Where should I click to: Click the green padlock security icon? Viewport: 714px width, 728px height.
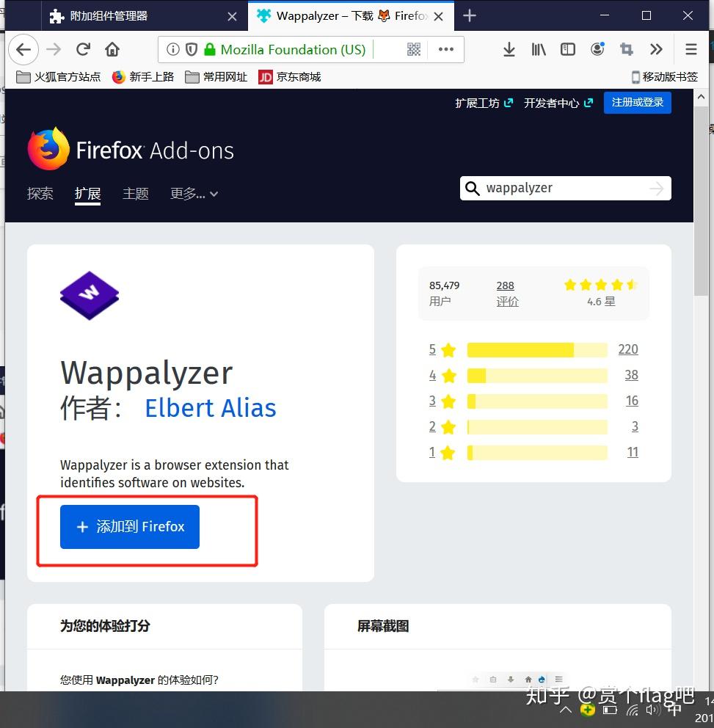click(210, 49)
